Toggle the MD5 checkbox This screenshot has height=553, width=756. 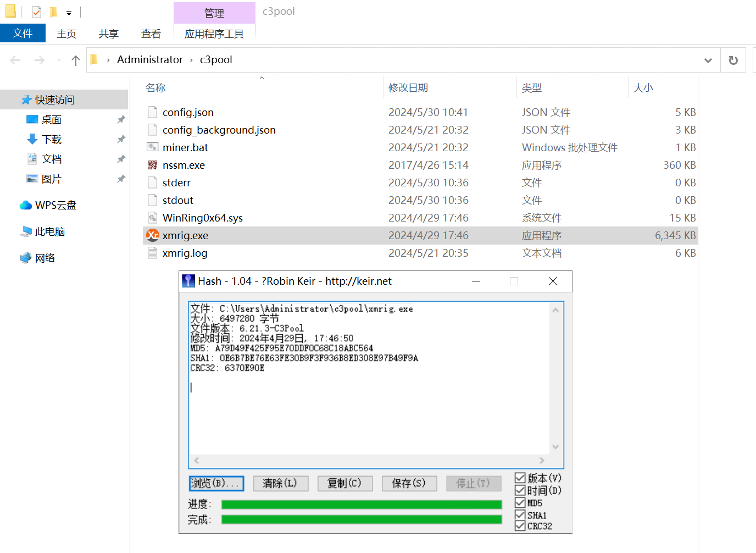click(520, 502)
